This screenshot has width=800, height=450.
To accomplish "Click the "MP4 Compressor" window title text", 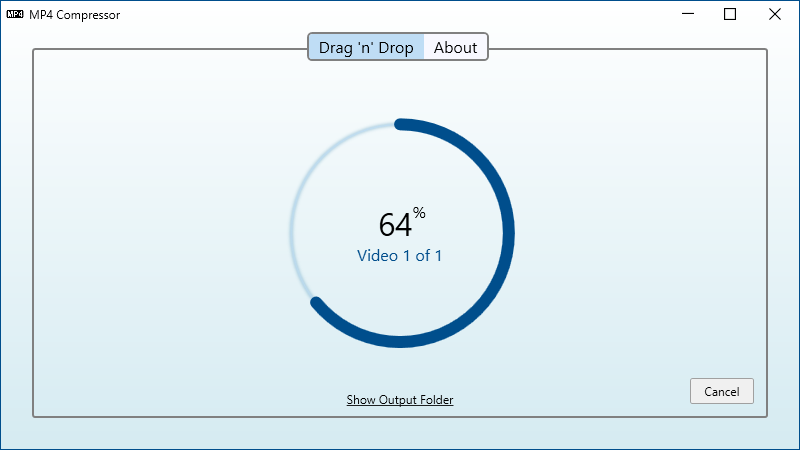I will click(74, 15).
